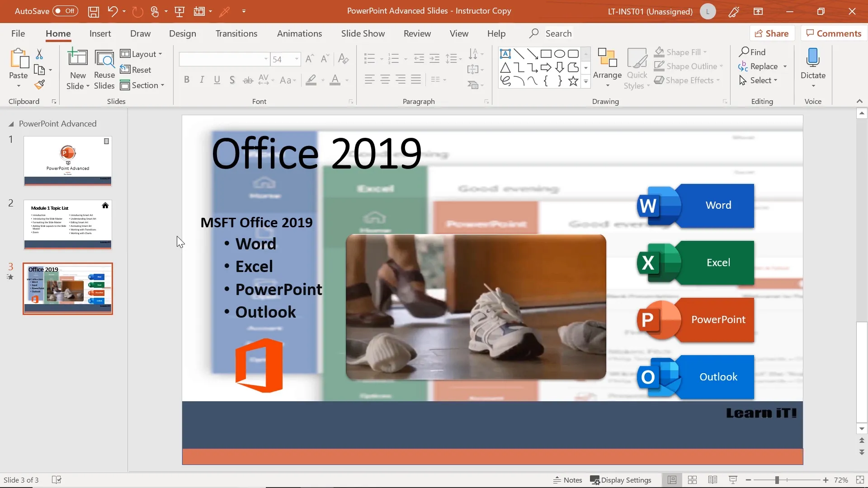Click the spell check status icon

pyautogui.click(x=57, y=480)
